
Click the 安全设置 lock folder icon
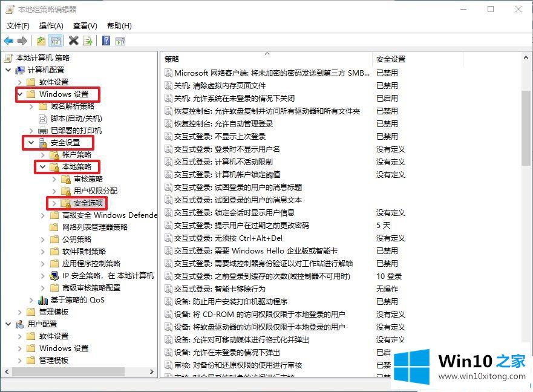pos(43,143)
